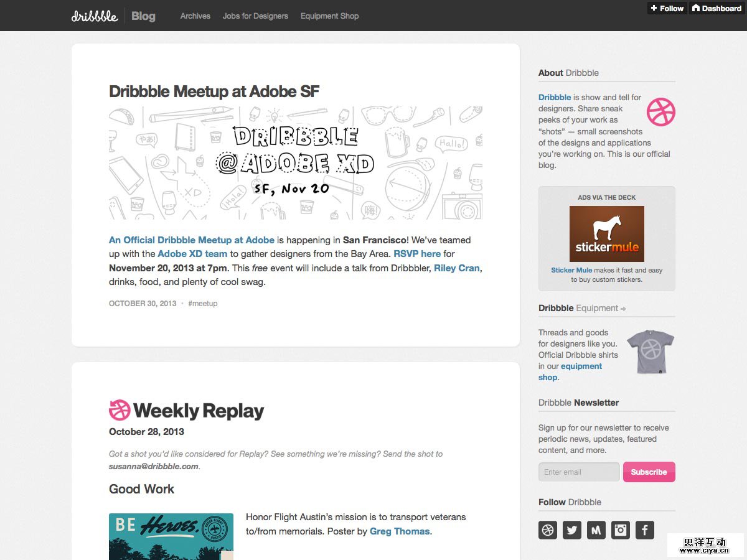The height and width of the screenshot is (560, 747).
Task: Visit Riley Cran's profile link
Action: coord(457,268)
